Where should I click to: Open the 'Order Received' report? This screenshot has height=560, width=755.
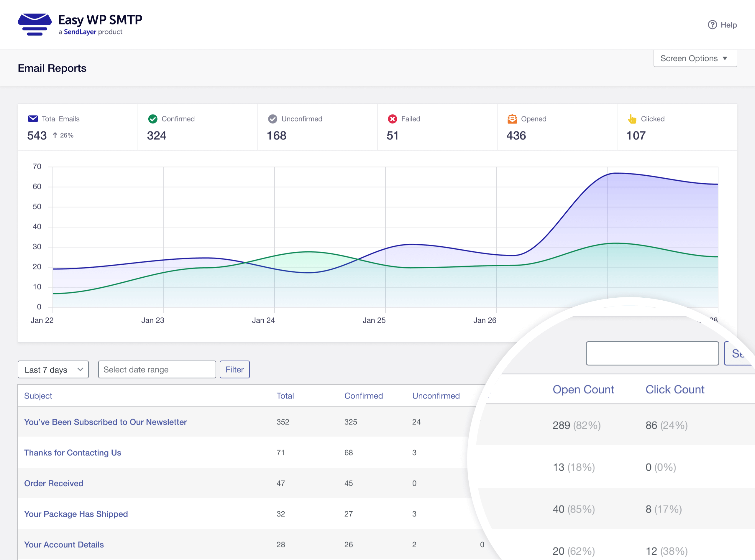(54, 483)
